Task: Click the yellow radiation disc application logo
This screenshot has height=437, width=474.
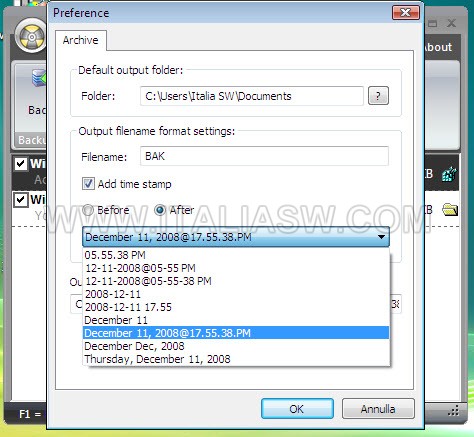Action: 31,37
